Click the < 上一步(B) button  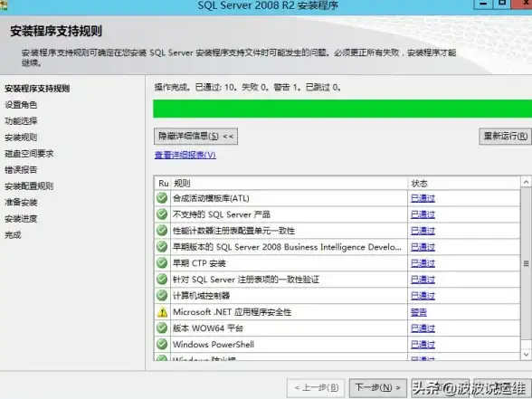click(x=316, y=387)
